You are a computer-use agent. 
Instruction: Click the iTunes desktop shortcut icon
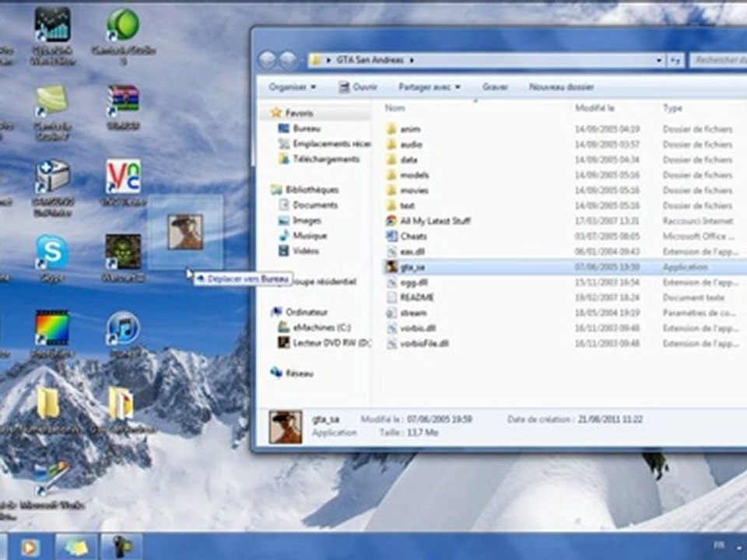pos(124,328)
